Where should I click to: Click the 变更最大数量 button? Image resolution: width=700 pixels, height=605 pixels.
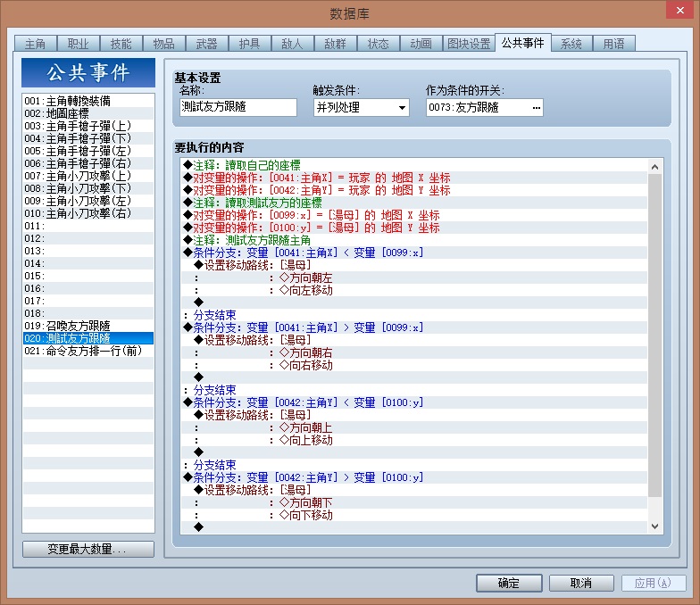tap(87, 549)
